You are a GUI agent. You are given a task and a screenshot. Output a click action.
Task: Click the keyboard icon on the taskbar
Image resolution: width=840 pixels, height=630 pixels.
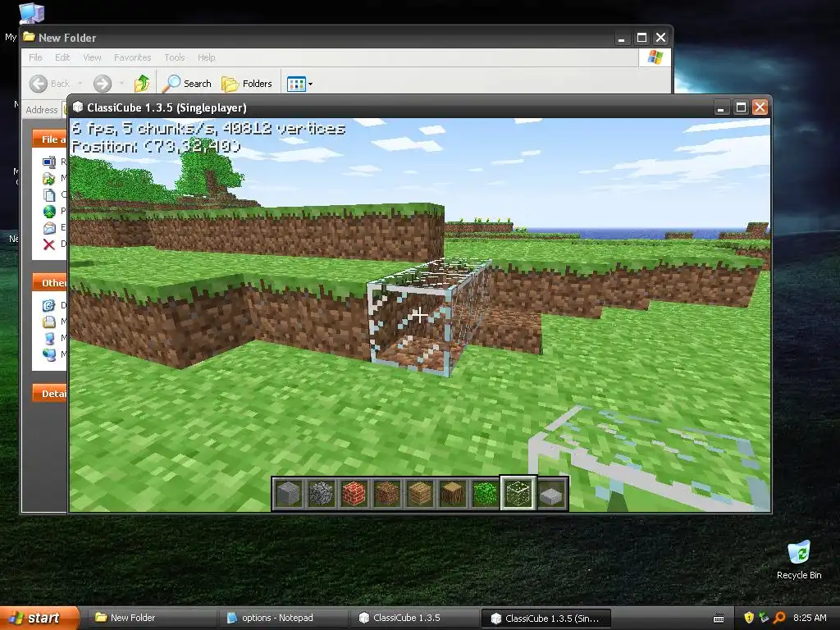coord(719,619)
